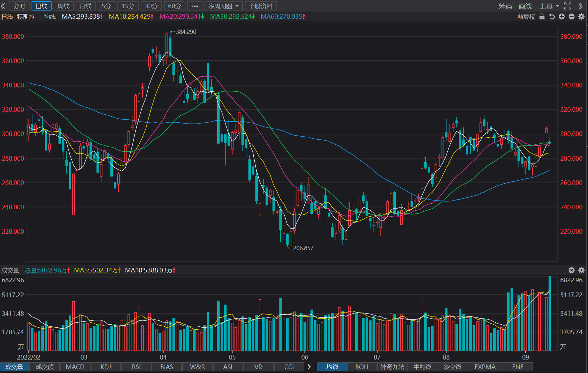This screenshot has width=588, height=373.
Task: Expand right panel with double-chevron
Action: click(581, 6)
